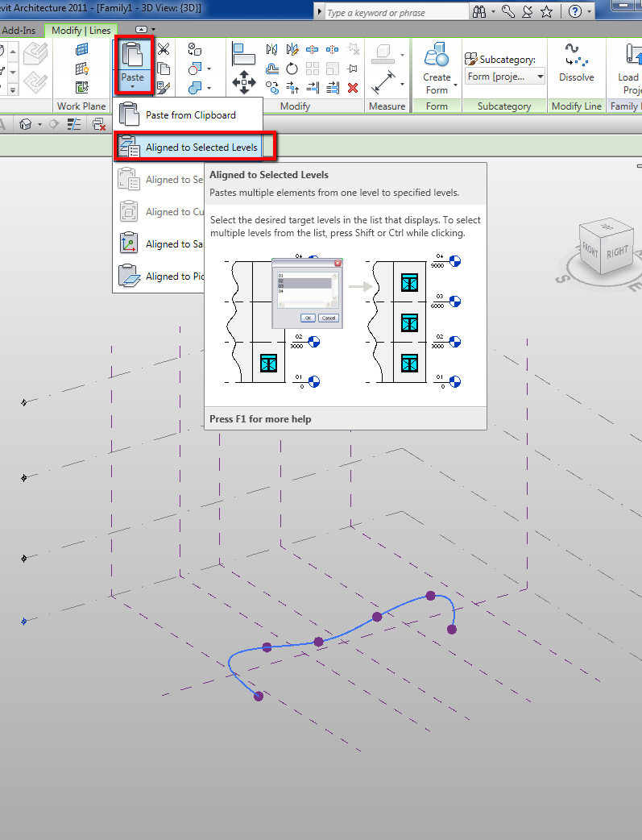Expand the Cut Geometry dropdown arrow
This screenshot has height=840, width=642.
209,69
